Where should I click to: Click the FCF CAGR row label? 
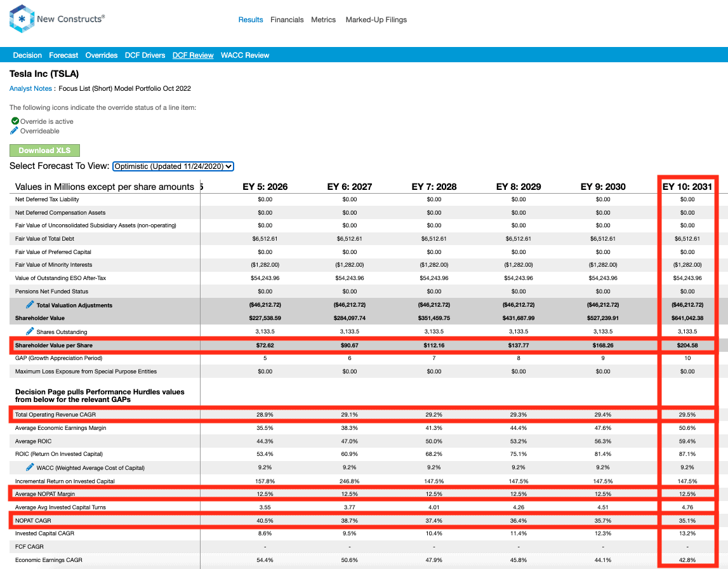(x=29, y=547)
